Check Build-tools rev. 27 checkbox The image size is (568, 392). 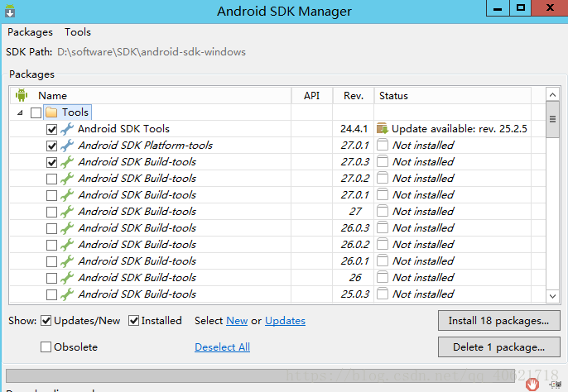click(51, 212)
